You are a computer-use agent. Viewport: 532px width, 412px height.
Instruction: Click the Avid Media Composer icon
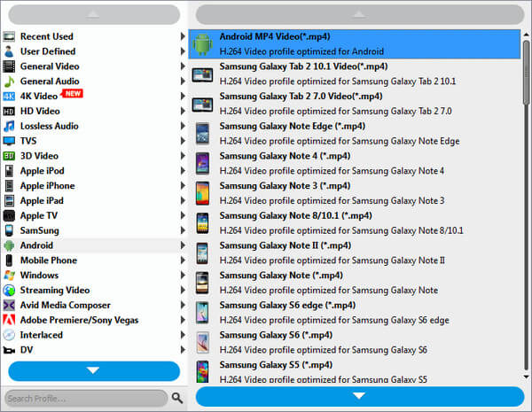coord(9,305)
